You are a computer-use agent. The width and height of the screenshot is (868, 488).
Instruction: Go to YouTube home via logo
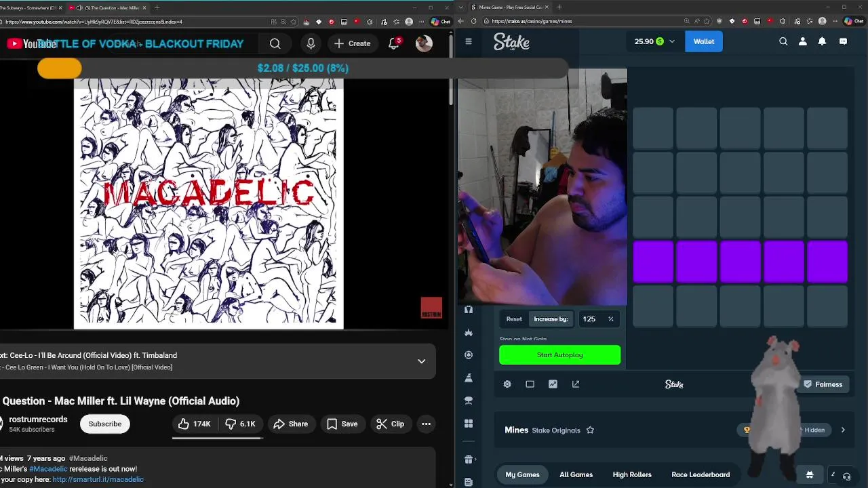(32, 43)
